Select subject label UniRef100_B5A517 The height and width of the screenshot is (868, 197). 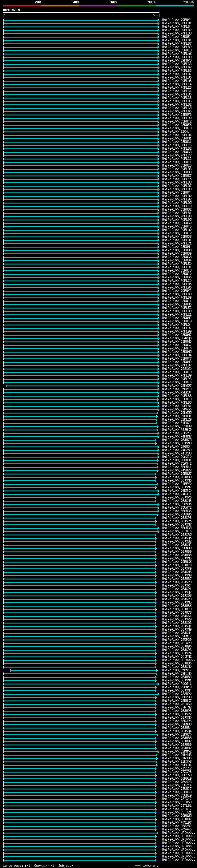177,670
